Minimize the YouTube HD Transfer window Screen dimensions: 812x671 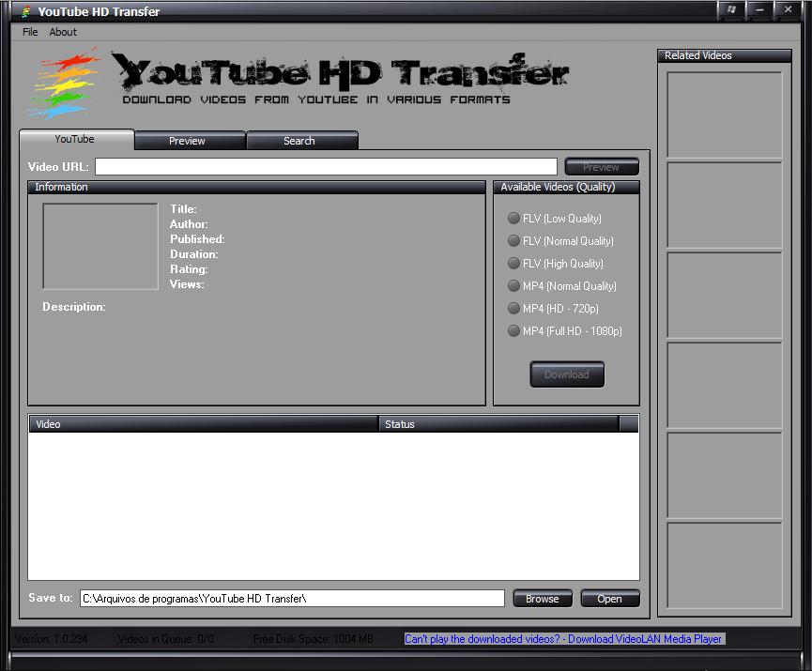tap(759, 9)
